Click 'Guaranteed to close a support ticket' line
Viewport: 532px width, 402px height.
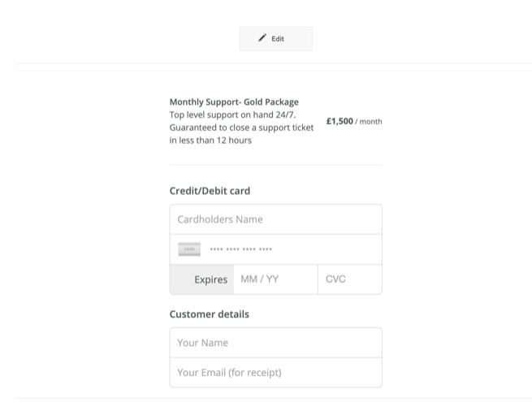[x=240, y=128]
